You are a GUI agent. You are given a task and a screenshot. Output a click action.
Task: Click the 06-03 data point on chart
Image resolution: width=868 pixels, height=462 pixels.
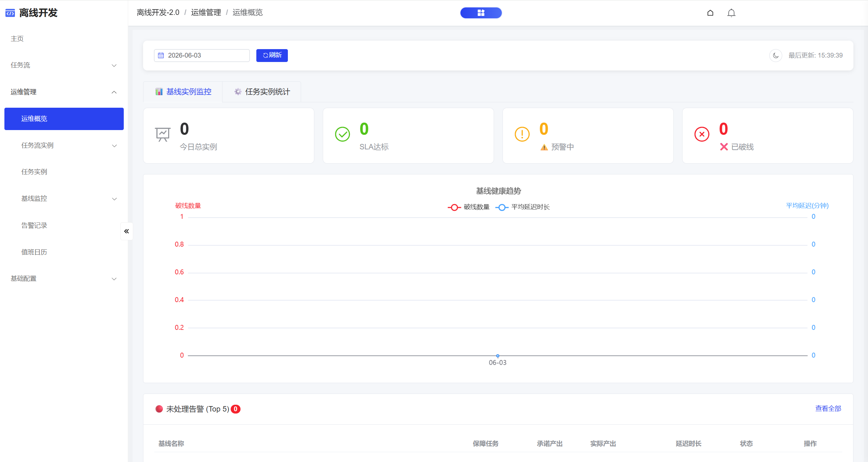pos(498,356)
